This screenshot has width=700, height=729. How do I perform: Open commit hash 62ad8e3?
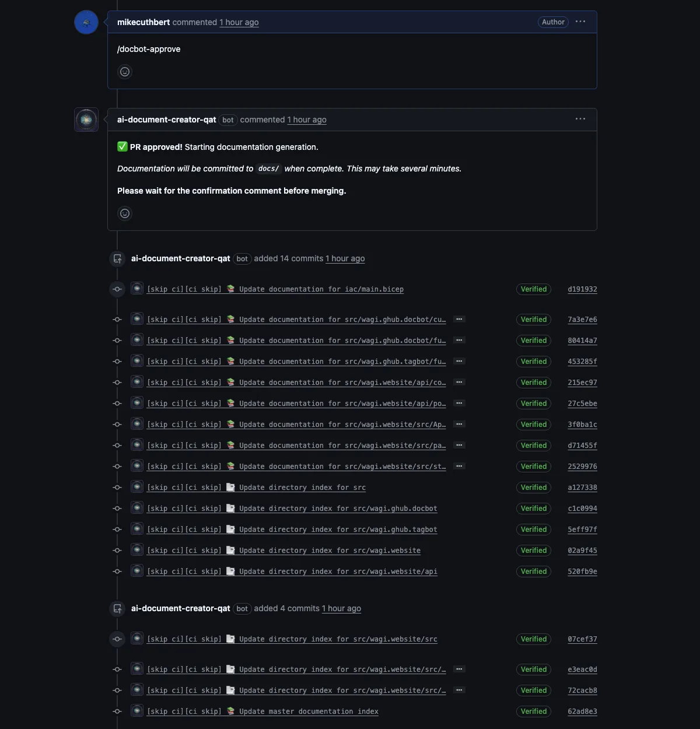pos(582,712)
